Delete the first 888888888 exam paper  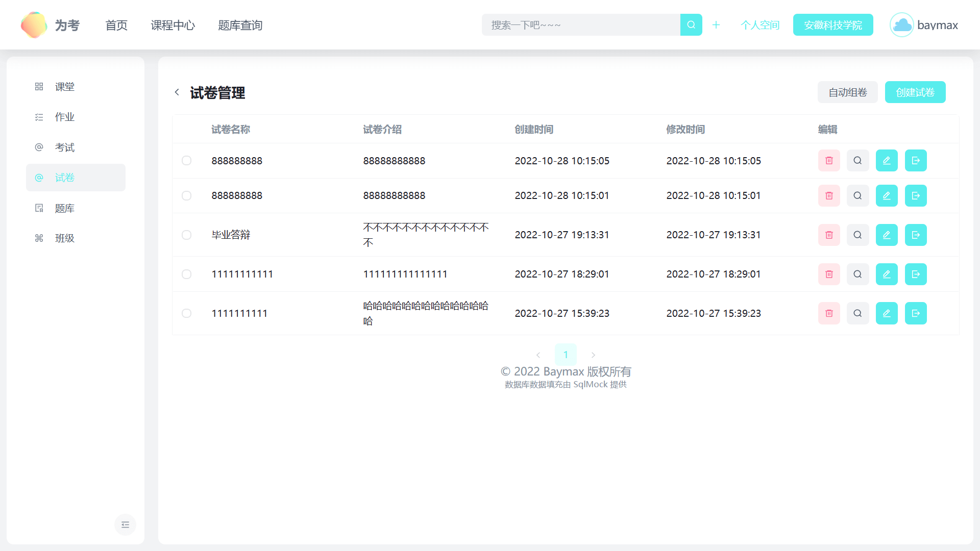(x=829, y=161)
